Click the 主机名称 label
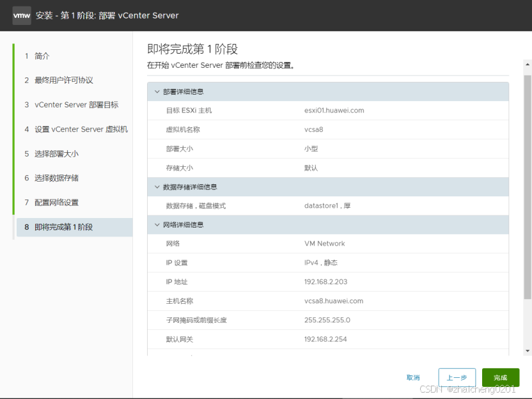Viewport: 532px width, 399px height. pos(180,301)
